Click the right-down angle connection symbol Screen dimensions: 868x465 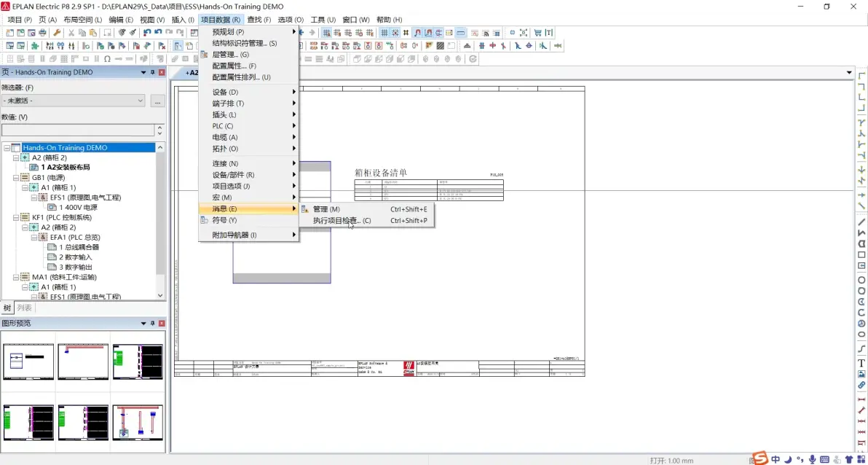pyautogui.click(x=861, y=75)
